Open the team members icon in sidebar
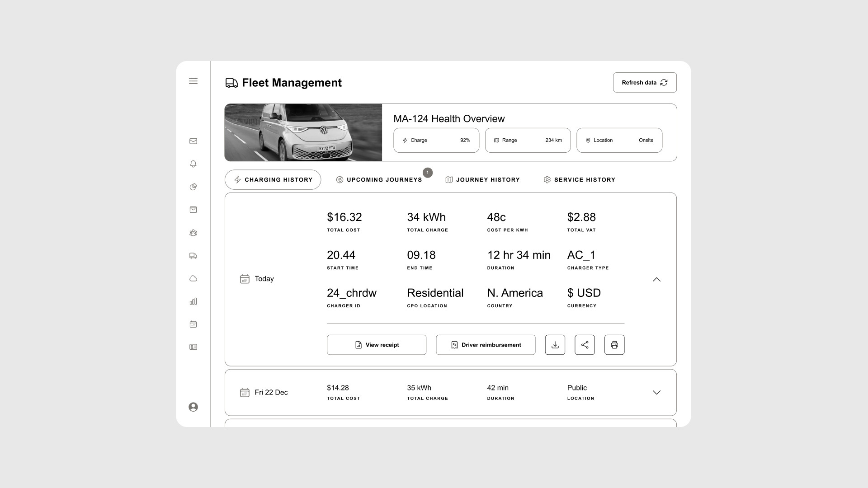 193,233
